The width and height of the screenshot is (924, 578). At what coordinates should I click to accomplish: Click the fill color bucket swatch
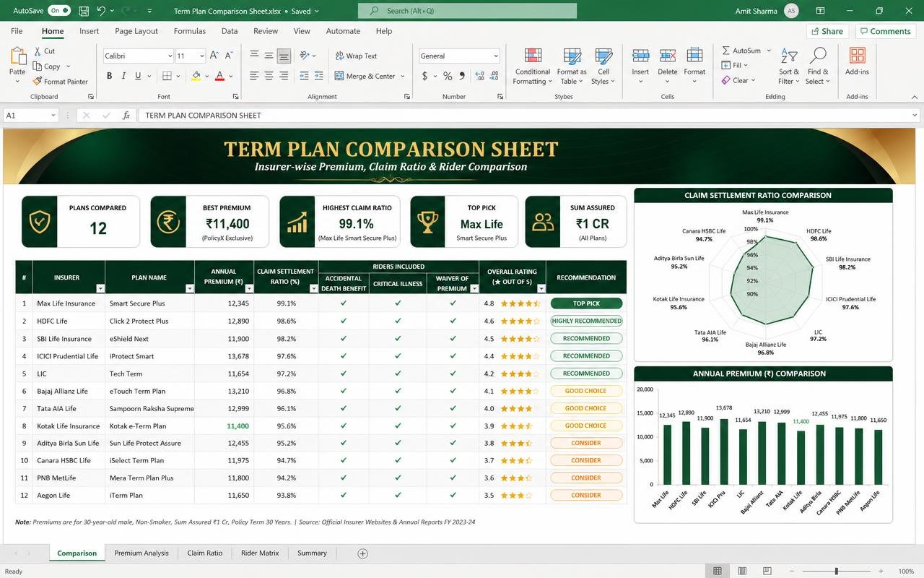196,76
